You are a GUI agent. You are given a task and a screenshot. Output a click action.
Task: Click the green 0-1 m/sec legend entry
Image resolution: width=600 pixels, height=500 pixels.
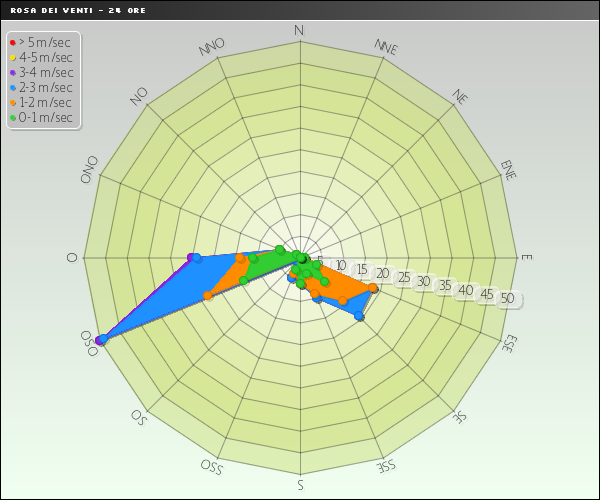point(44,117)
